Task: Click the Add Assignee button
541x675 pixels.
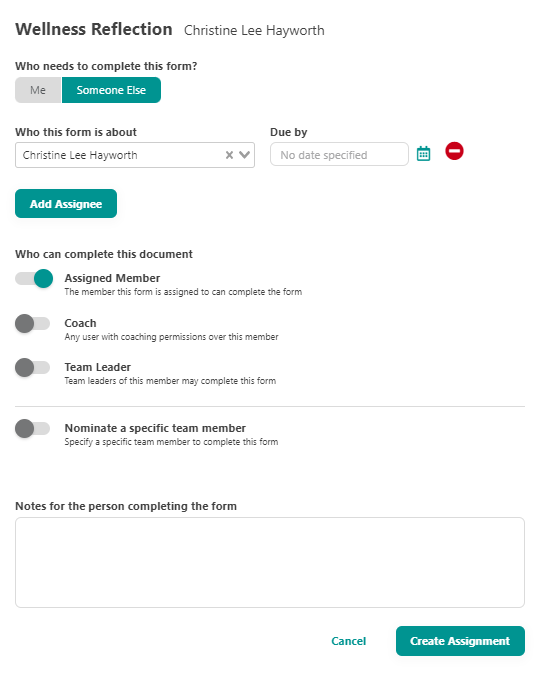Action: click(x=66, y=204)
